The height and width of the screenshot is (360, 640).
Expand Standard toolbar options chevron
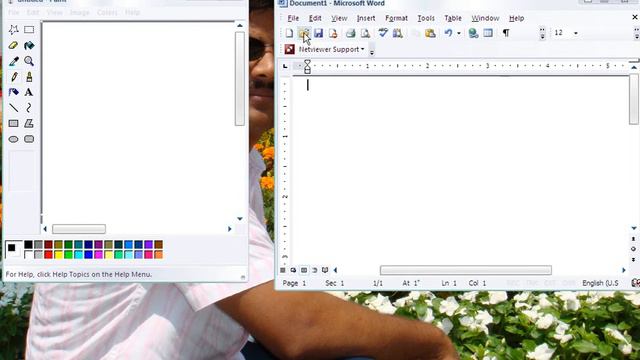pos(542,33)
